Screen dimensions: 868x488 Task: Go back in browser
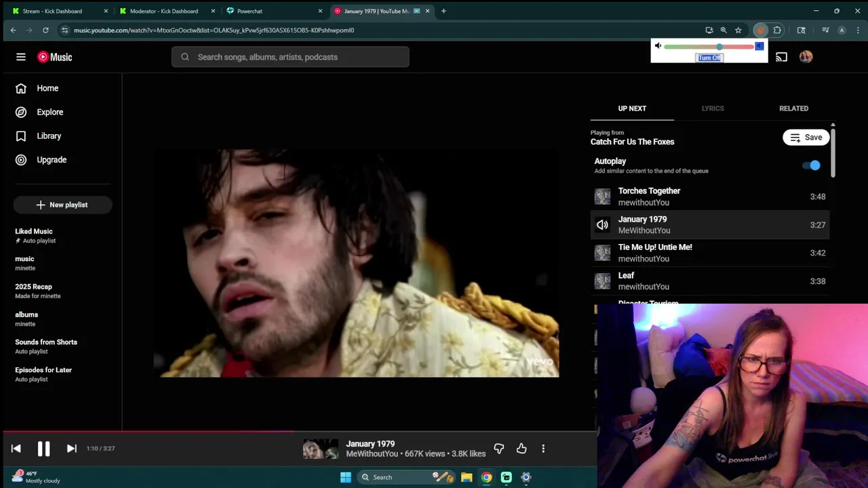[13, 30]
